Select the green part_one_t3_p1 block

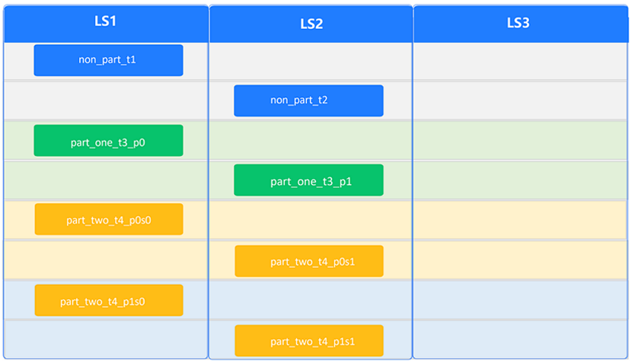308,180
